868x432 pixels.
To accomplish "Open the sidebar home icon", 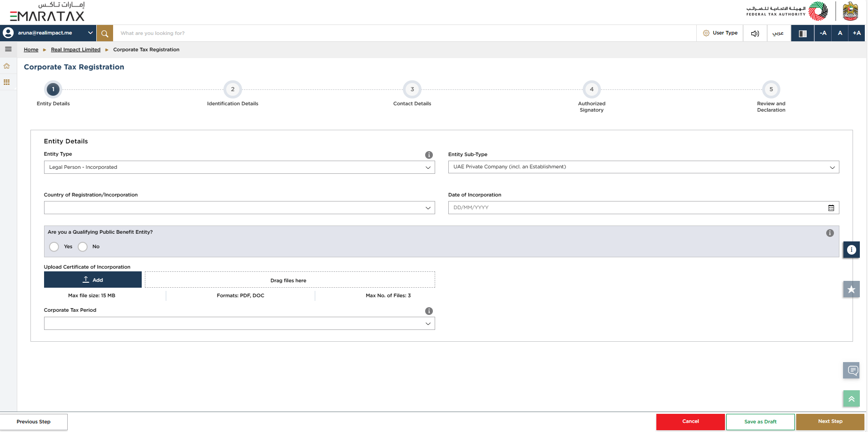I will [7, 66].
